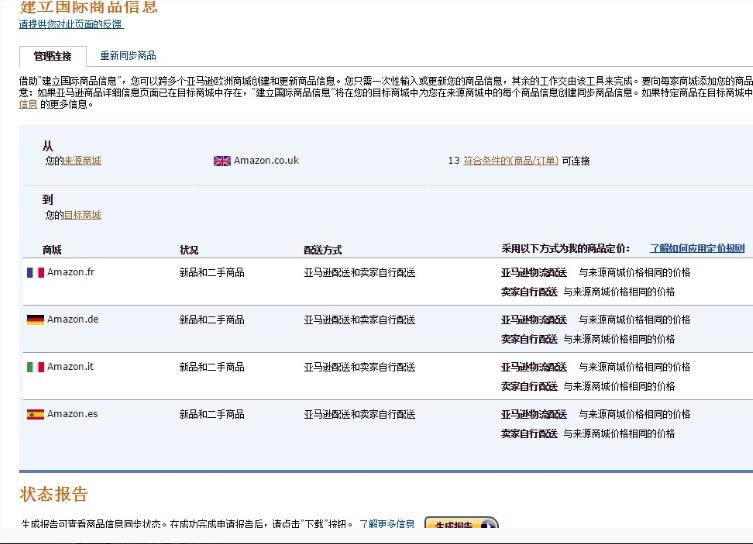This screenshot has width=753, height=544.
Task: Click the Italy flag next to Amazon.it
Action: [36, 367]
